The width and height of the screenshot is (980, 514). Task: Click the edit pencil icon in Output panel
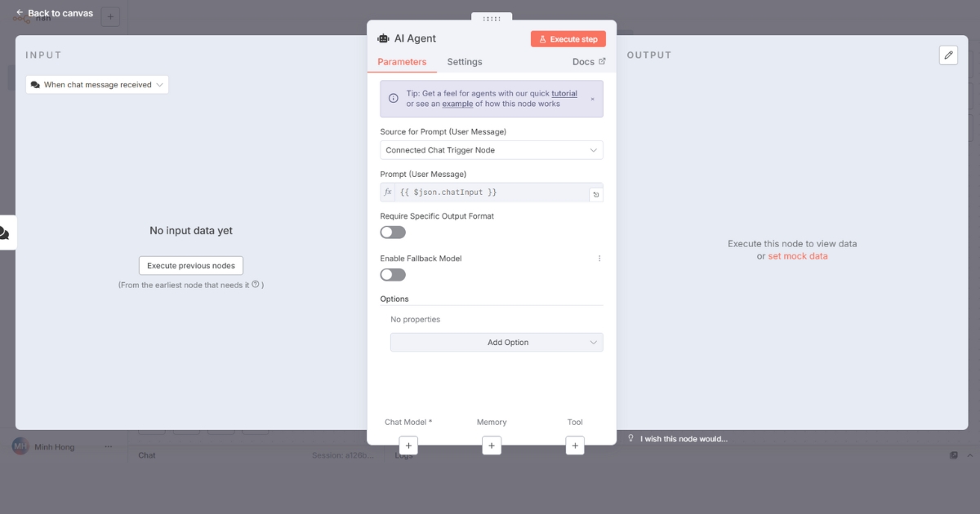pyautogui.click(x=948, y=55)
